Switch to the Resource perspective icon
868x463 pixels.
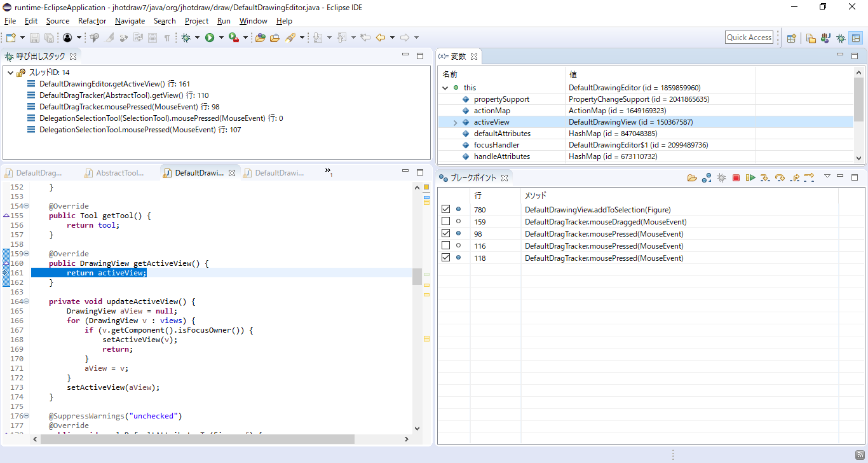(x=811, y=38)
